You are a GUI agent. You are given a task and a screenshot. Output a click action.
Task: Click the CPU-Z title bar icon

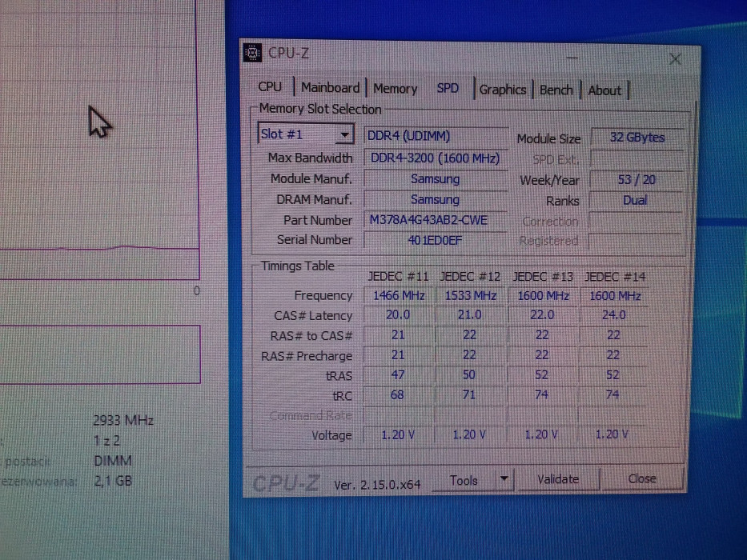pos(252,52)
